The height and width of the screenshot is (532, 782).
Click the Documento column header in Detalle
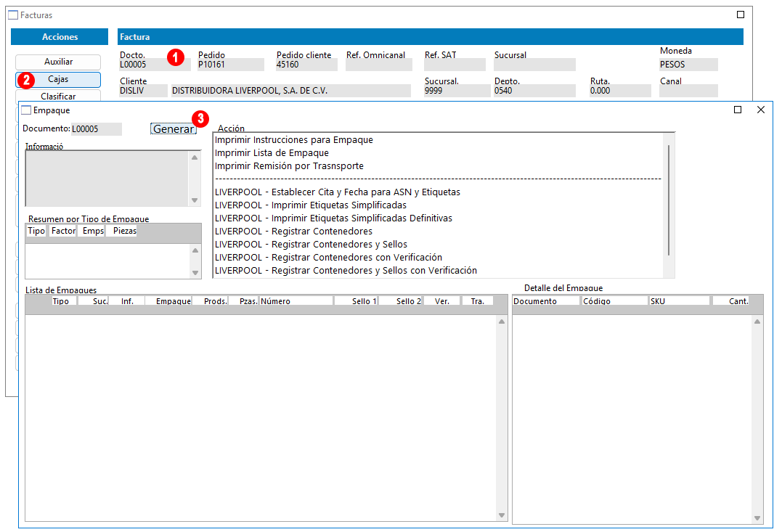pos(546,301)
